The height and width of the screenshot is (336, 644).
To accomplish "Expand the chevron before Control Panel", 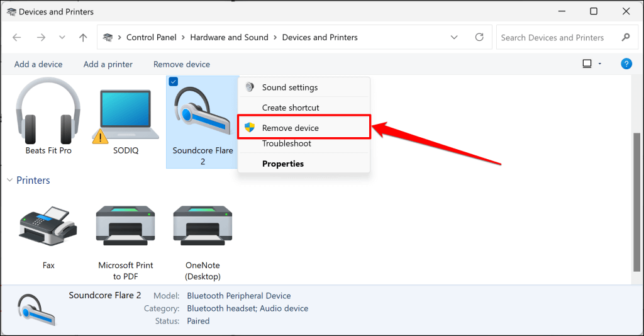I will 119,37.
